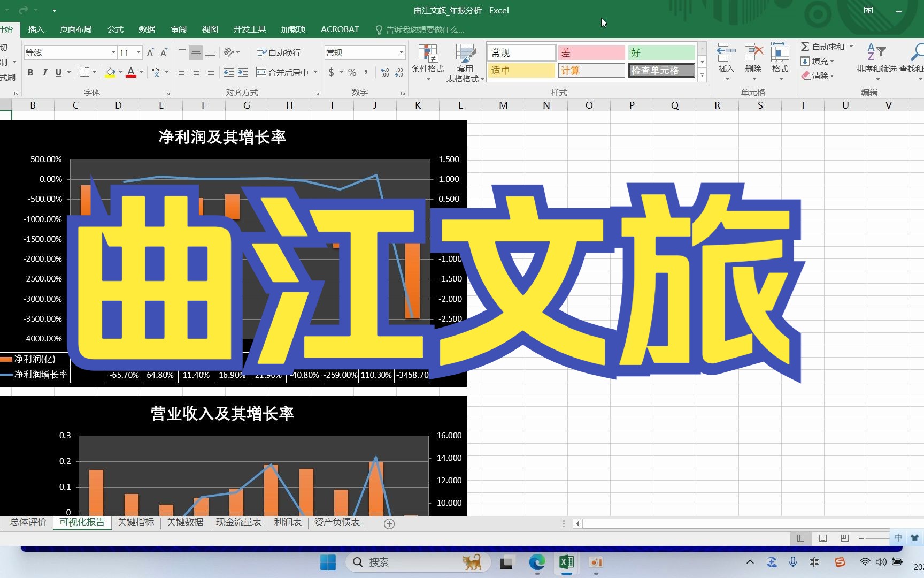Image resolution: width=924 pixels, height=578 pixels.
Task: Expand the cell styles gallery
Action: 702,75
